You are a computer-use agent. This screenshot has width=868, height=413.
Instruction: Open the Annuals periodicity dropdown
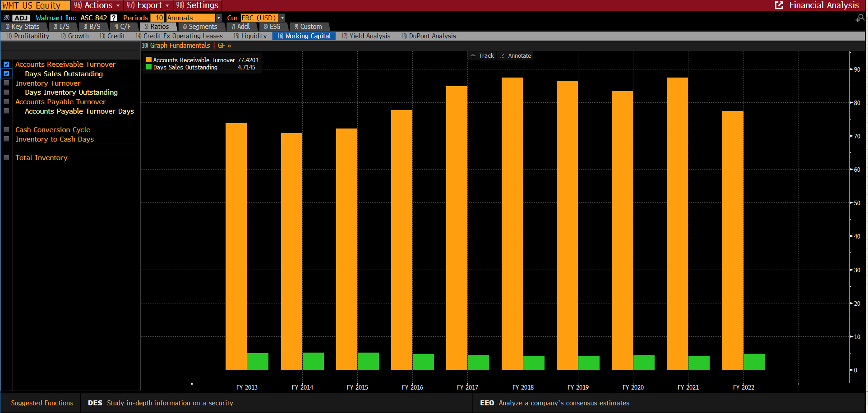219,18
